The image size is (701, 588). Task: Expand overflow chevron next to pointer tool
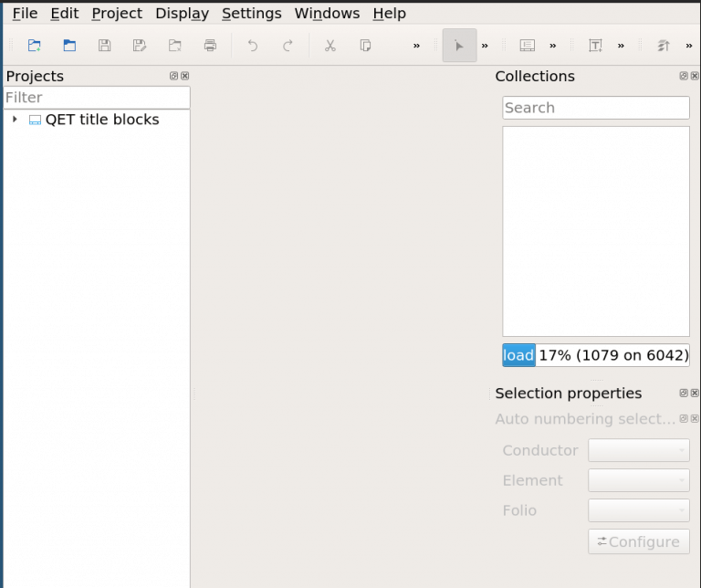(x=485, y=46)
